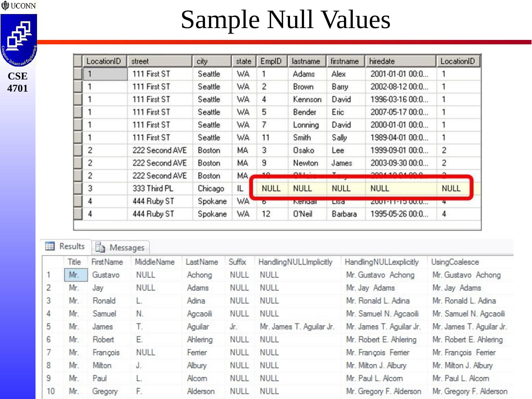Click the "Gustavo" FirstName cell
The image size is (532, 399).
click(109, 275)
